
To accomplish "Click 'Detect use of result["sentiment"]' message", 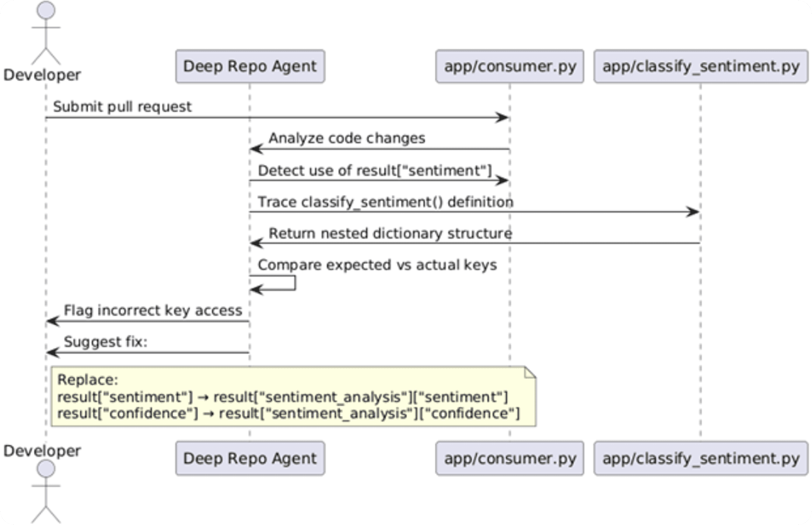I will (375, 171).
